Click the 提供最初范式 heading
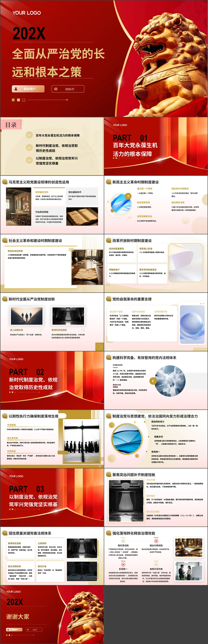208x644 pixels. click(x=42, y=192)
